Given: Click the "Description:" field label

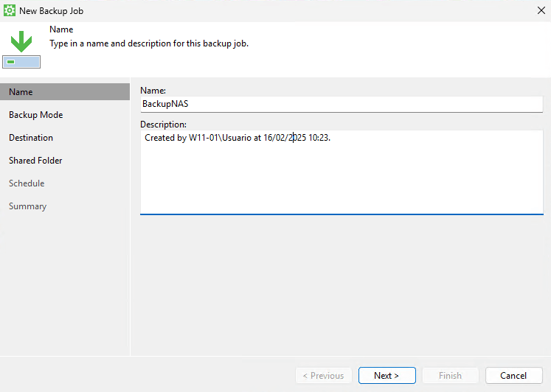Looking at the screenshot, I should 163,125.
